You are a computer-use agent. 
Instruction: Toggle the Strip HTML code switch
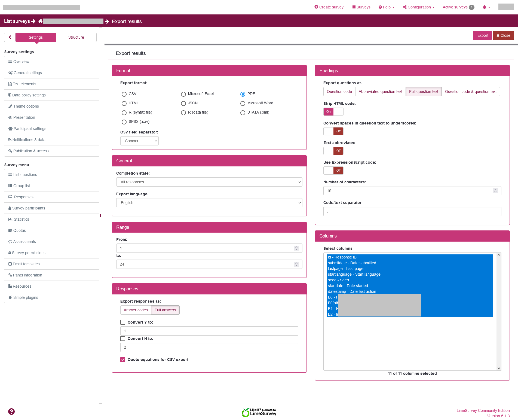tap(333, 112)
